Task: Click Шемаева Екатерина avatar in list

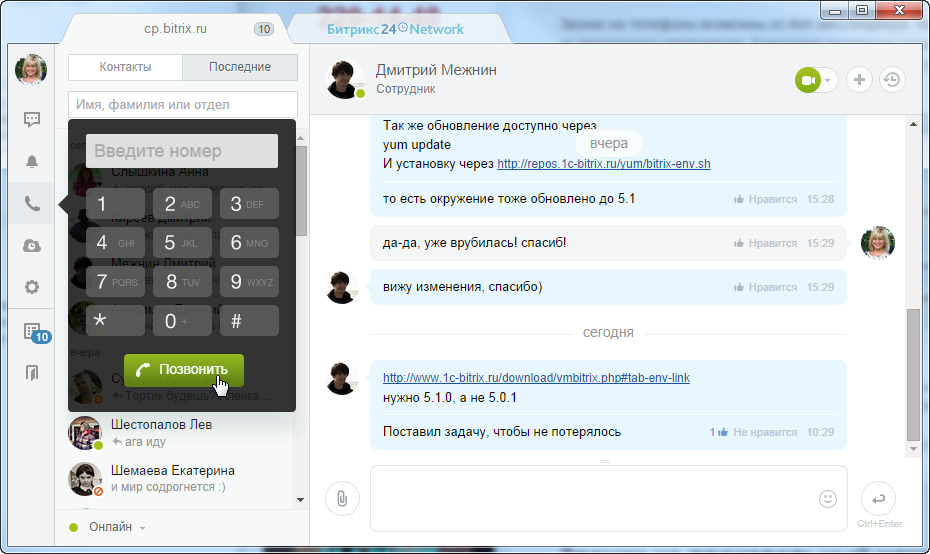Action: click(85, 479)
